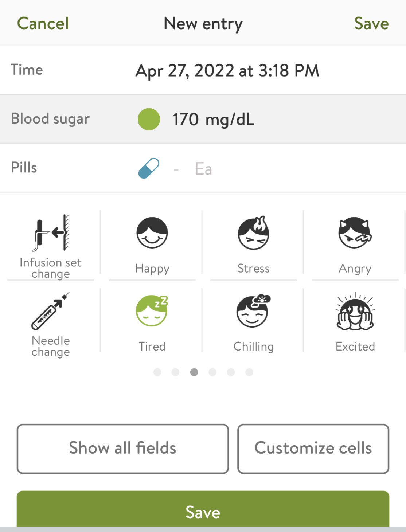Tap the green Save button at bottom
The height and width of the screenshot is (532, 406).
(203, 511)
